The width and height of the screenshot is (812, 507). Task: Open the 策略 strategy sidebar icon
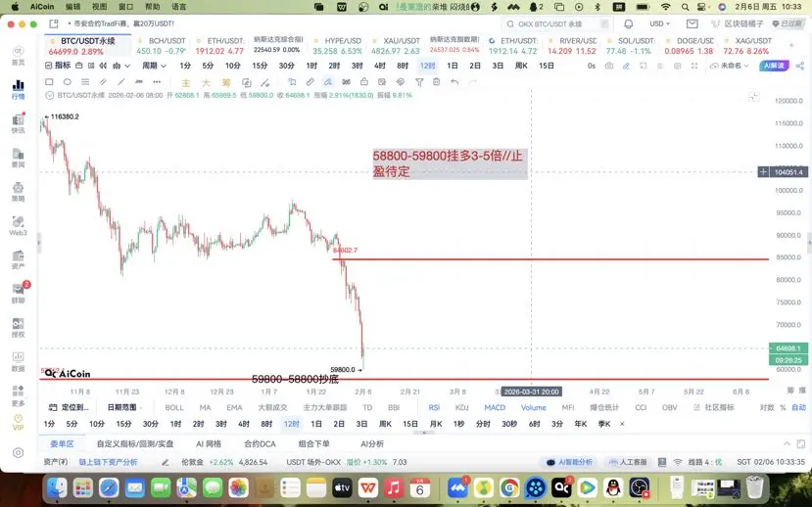click(19, 192)
